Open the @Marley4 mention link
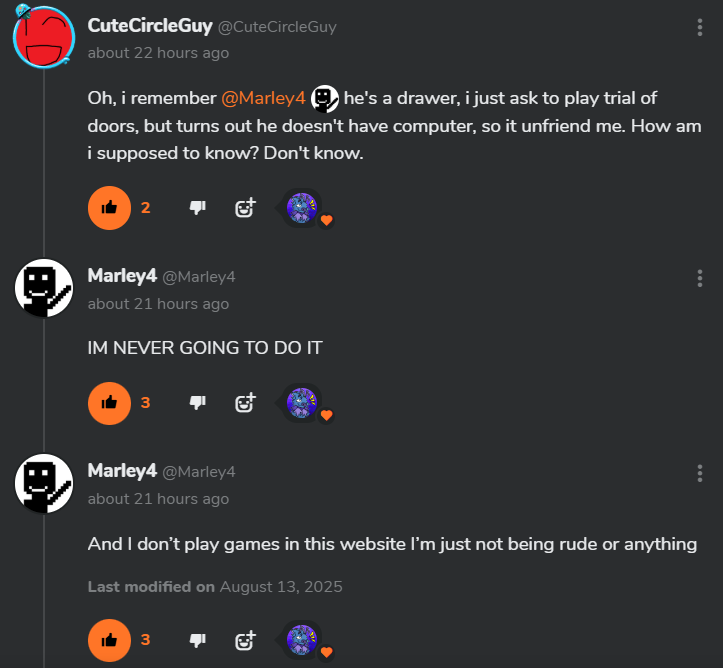 click(263, 98)
